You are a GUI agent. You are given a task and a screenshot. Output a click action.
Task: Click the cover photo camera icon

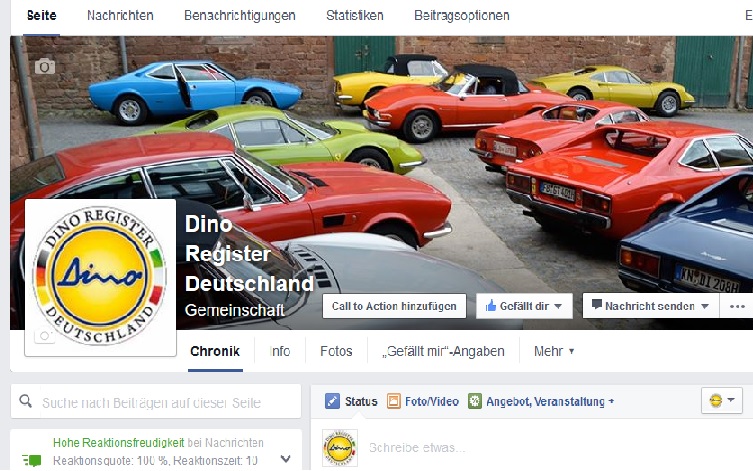[45, 66]
